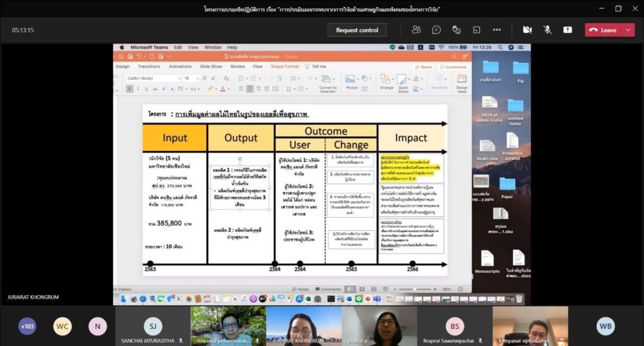Open the participants panel icon
644x346 pixels.
click(416, 30)
